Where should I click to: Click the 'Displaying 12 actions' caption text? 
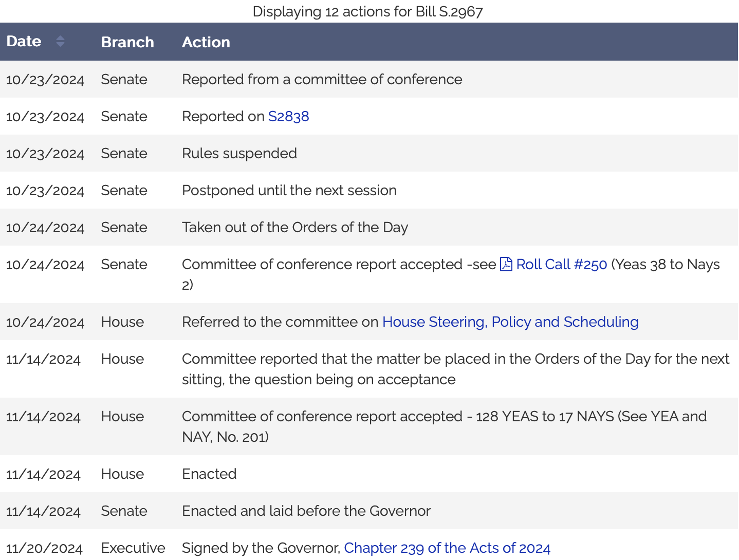367,11
